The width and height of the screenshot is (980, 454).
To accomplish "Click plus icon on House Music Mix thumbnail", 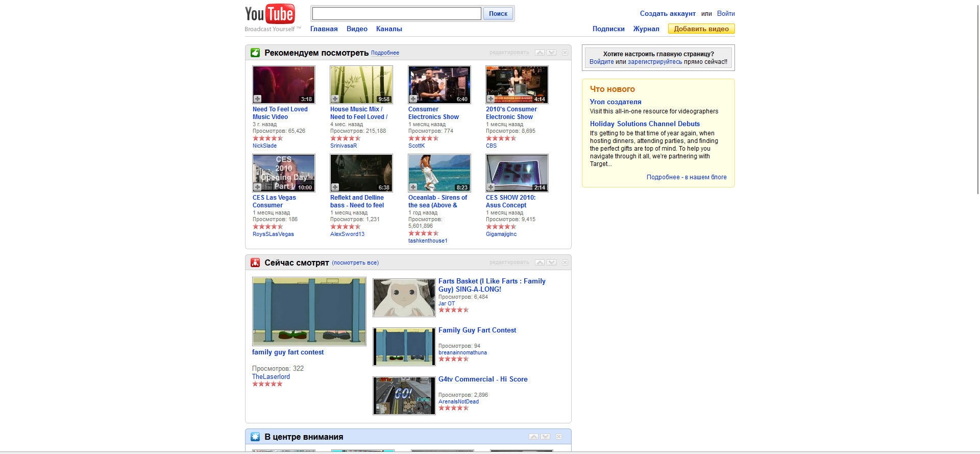I will tap(335, 99).
